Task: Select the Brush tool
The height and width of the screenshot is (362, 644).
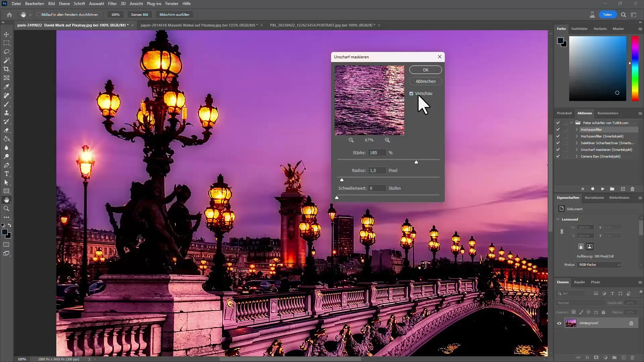Action: 6,104
